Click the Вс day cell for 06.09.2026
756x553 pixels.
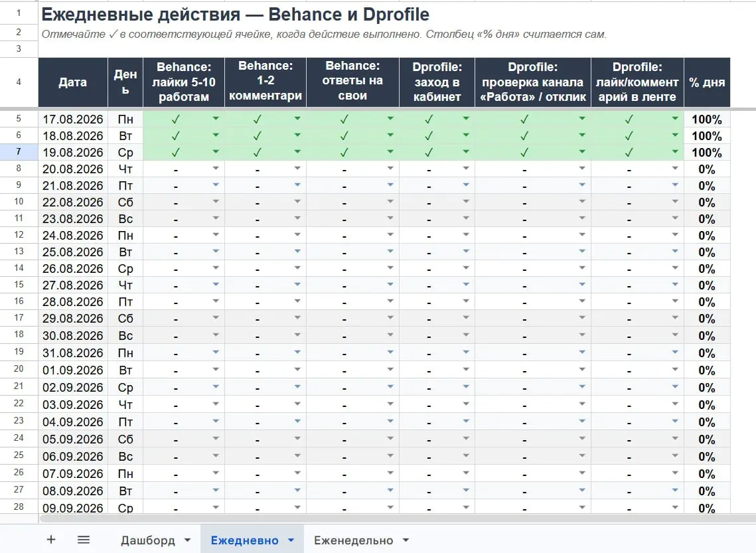click(x=125, y=456)
